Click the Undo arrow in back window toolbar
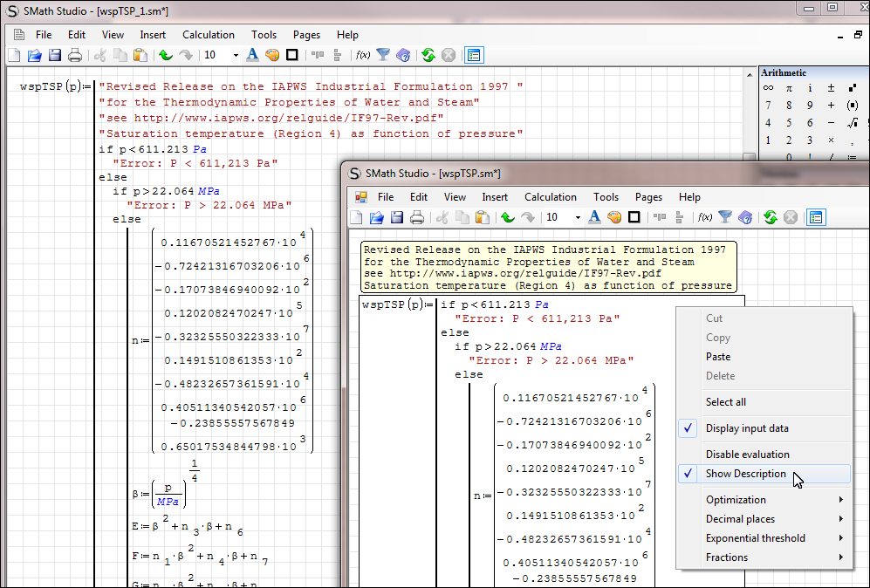870x588 pixels. point(166,55)
